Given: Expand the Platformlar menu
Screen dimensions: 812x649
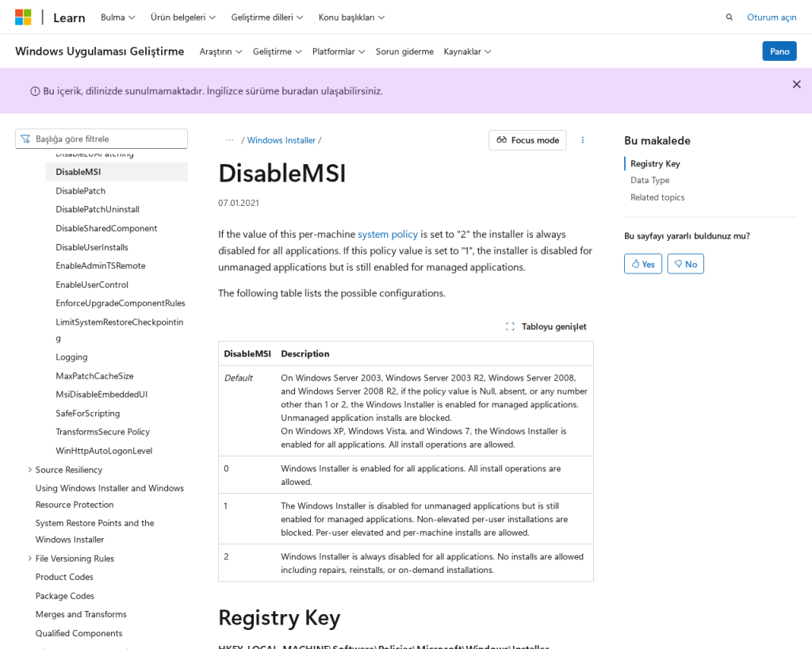Looking at the screenshot, I should [338, 52].
